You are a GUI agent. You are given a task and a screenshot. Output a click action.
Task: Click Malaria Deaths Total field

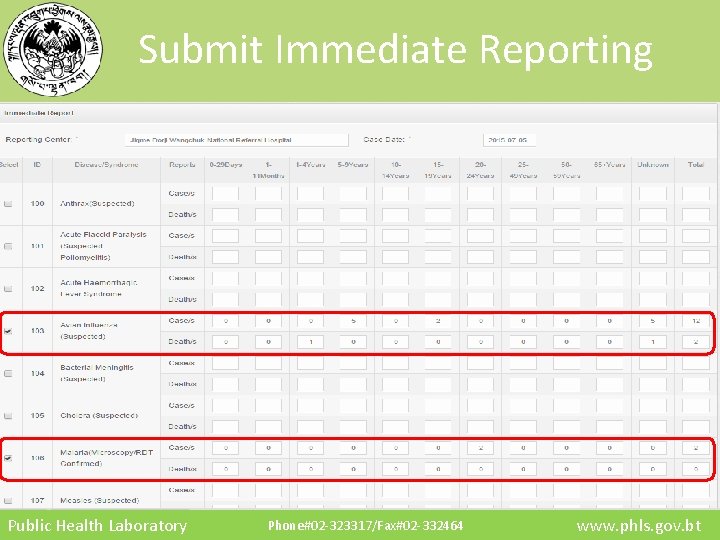[x=696, y=469]
